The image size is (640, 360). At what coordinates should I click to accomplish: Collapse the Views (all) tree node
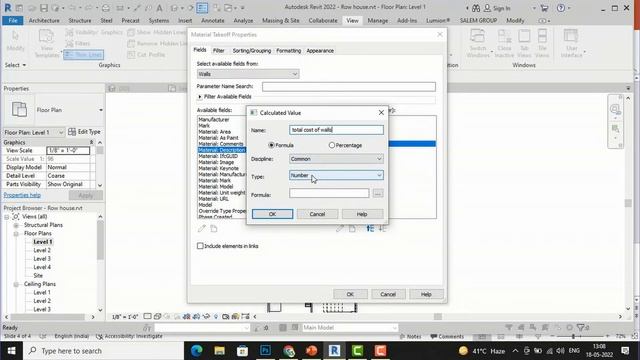click(7, 217)
